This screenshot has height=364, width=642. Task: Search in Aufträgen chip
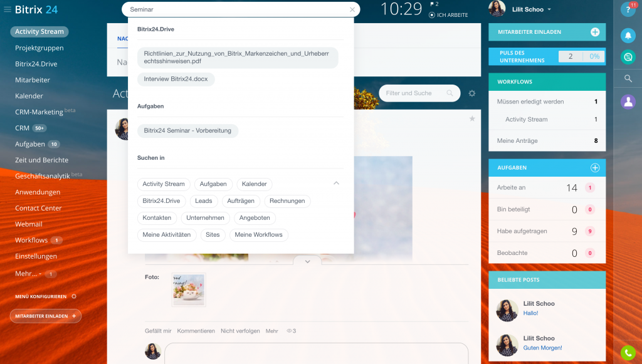[241, 201]
